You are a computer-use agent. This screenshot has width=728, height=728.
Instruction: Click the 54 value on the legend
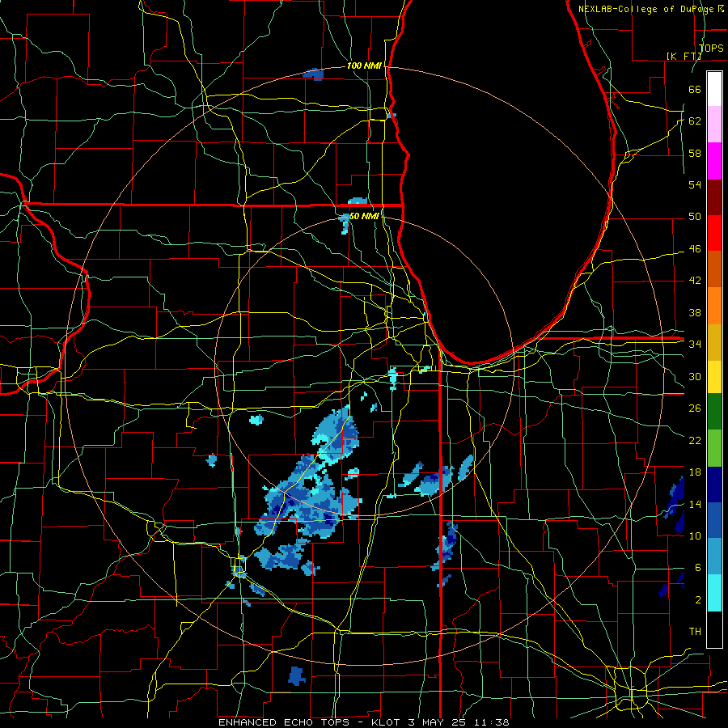click(695, 184)
